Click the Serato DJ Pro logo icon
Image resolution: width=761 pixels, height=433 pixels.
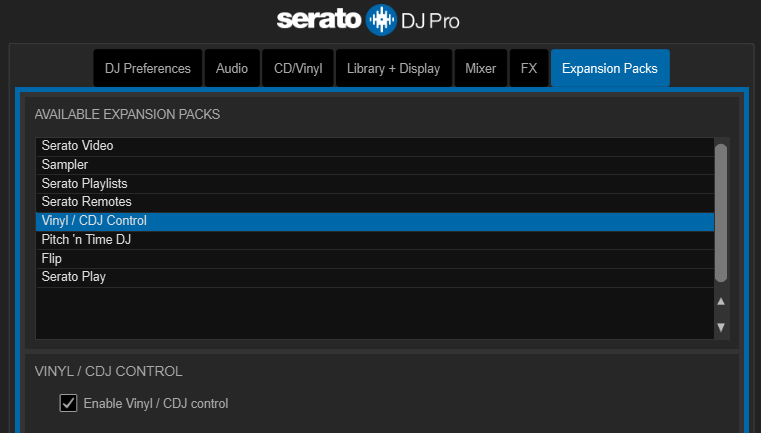click(381, 20)
